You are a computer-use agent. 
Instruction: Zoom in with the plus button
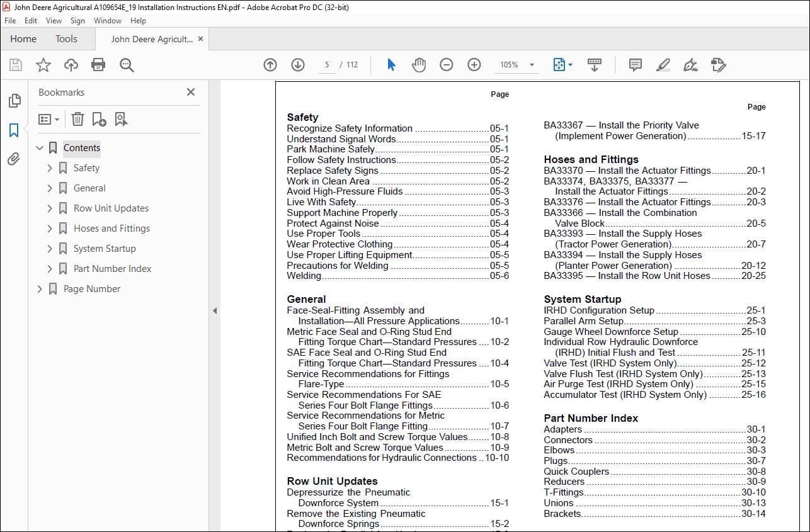point(474,65)
